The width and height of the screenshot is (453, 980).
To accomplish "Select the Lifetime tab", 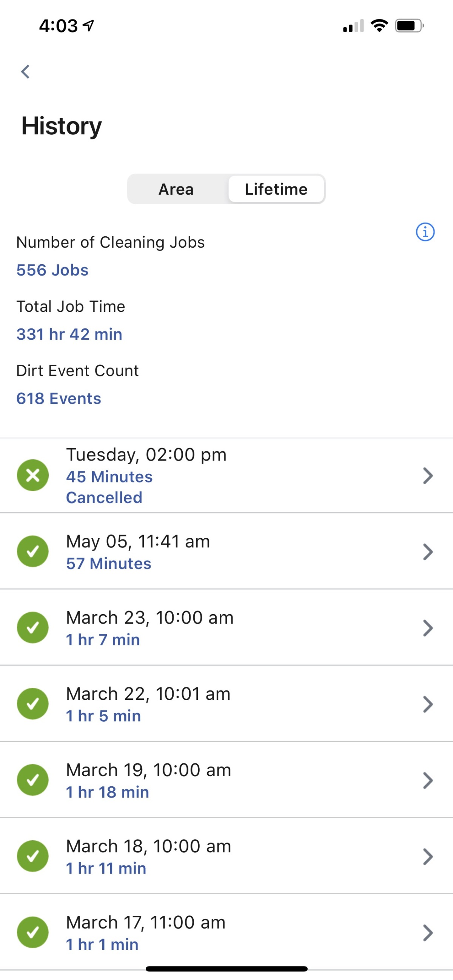I will pos(276,189).
